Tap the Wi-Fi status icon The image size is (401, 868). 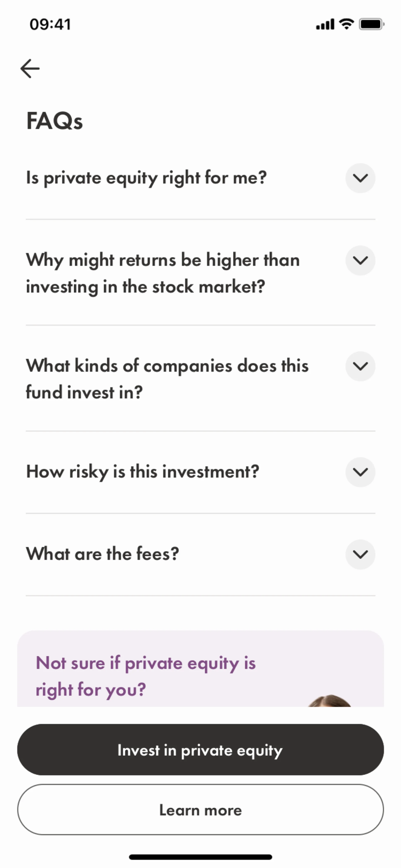(346, 24)
